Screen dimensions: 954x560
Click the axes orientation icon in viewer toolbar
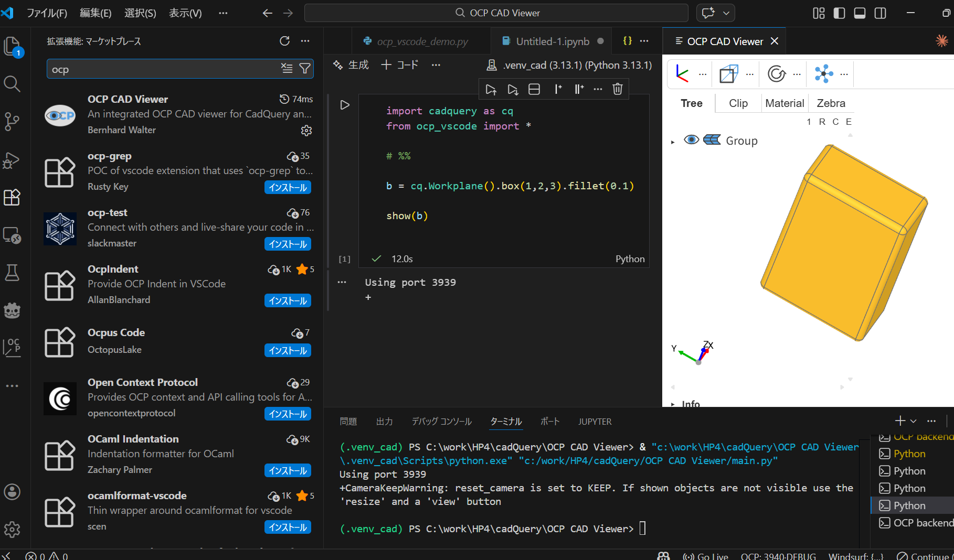point(682,74)
